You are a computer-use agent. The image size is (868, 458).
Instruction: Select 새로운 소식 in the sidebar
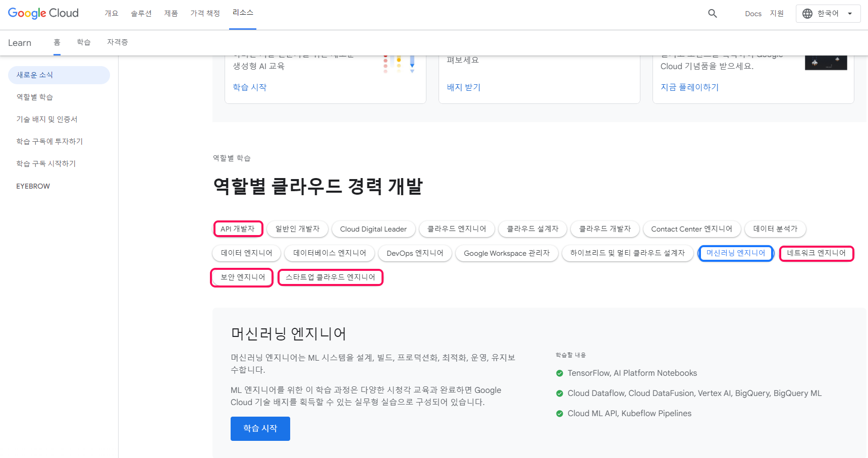coord(59,75)
